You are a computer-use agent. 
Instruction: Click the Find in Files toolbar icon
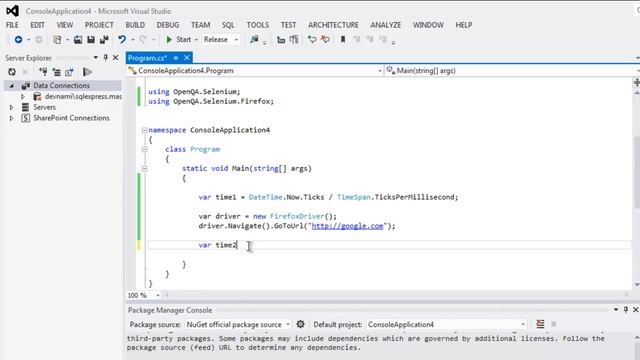coord(254,40)
